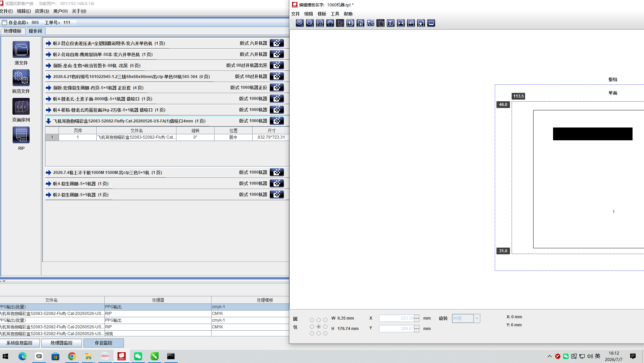Increase the X position stepper value
Screen dimensions: 644x363
pos(417,317)
